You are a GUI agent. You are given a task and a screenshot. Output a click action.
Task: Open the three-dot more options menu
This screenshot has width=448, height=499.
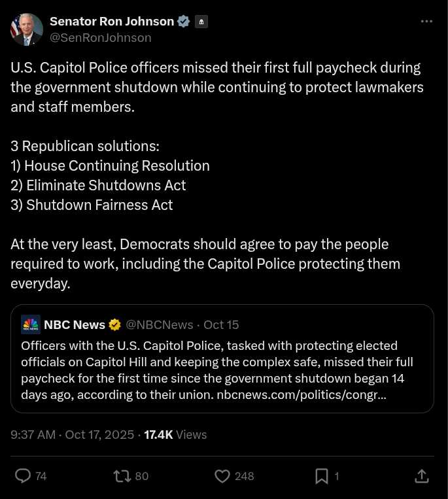[x=426, y=22]
